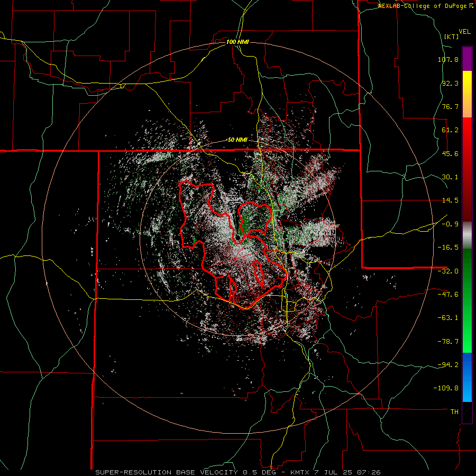476x476 pixels.
Task: Select the 45.6 velocity scale value
Action: 450,153
